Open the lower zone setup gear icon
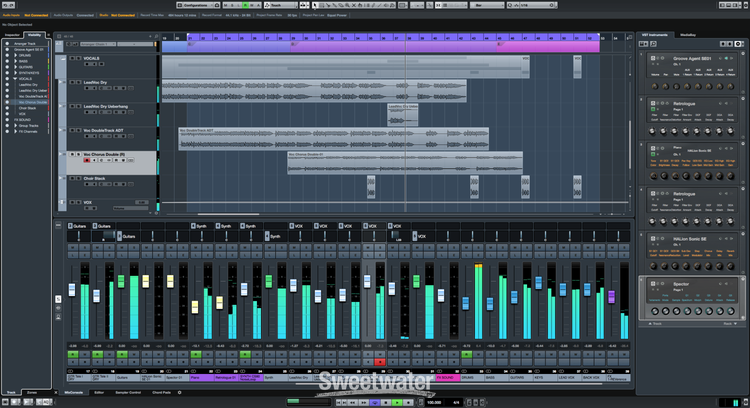The height and width of the screenshot is (408, 750). (x=179, y=393)
